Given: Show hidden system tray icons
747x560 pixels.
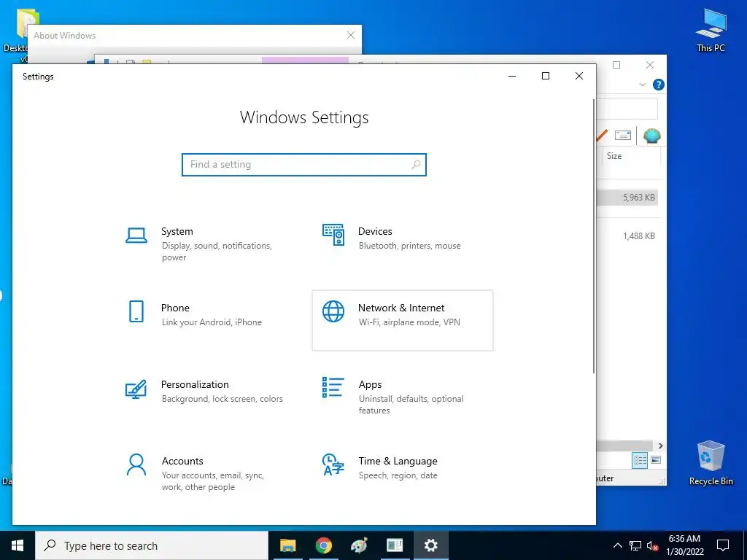Looking at the screenshot, I should (x=617, y=545).
